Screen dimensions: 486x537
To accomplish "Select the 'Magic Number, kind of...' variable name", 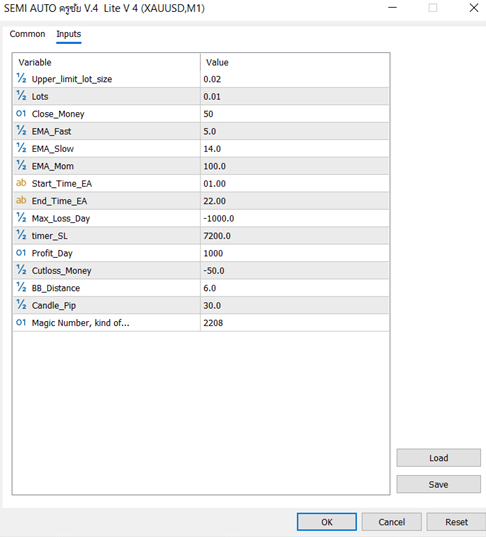I will click(80, 323).
